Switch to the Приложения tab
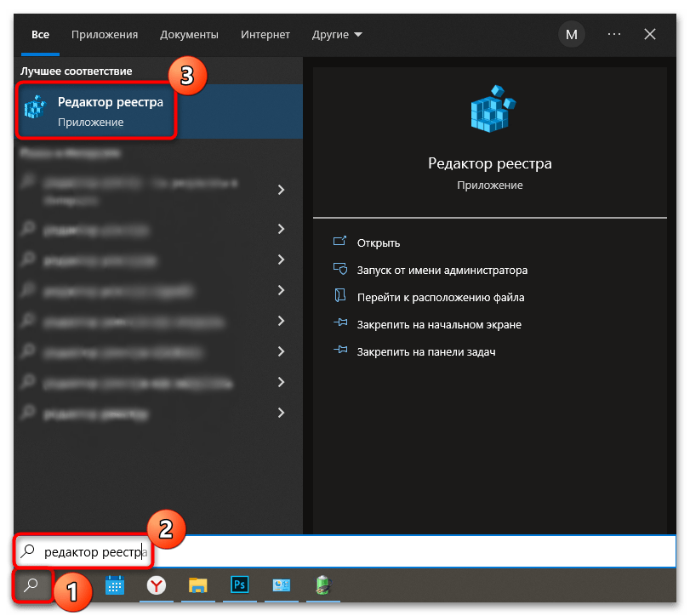 [105, 35]
